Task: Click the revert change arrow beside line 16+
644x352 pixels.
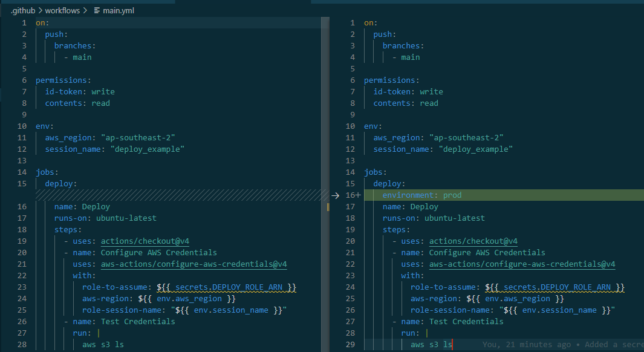Action: coord(335,195)
